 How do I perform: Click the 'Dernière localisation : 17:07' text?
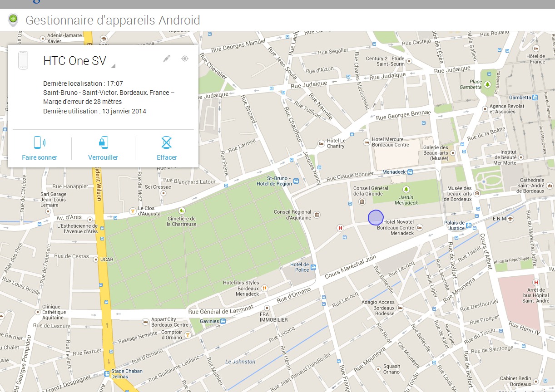tap(83, 83)
